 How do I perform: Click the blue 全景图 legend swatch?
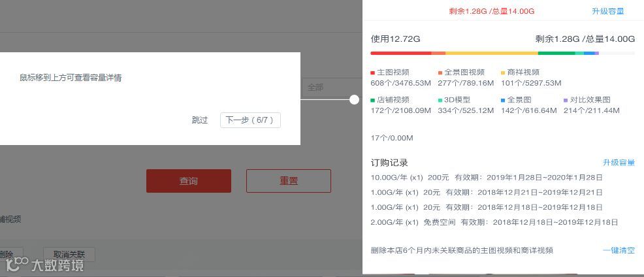tap(503, 100)
